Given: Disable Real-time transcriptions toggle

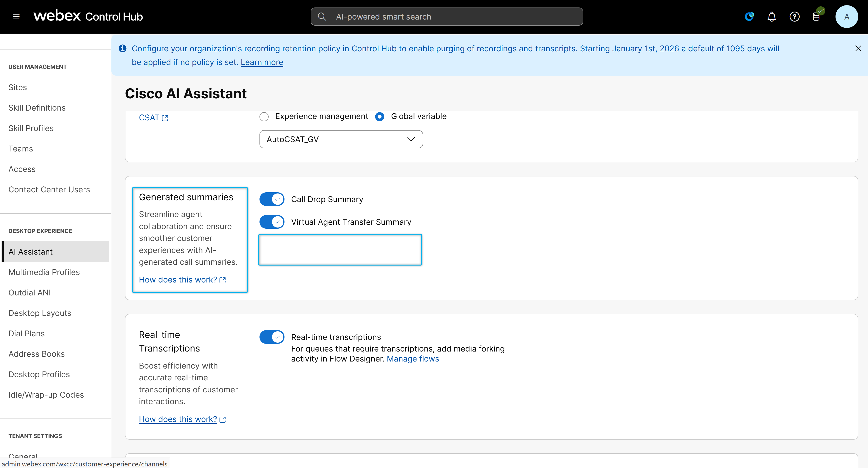Looking at the screenshot, I should click(x=272, y=337).
